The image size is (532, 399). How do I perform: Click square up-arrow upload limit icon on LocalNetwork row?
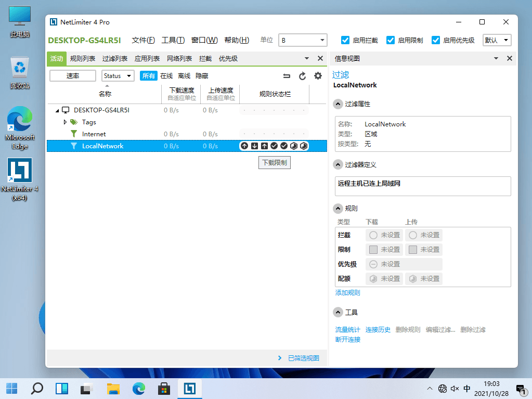pos(264,146)
